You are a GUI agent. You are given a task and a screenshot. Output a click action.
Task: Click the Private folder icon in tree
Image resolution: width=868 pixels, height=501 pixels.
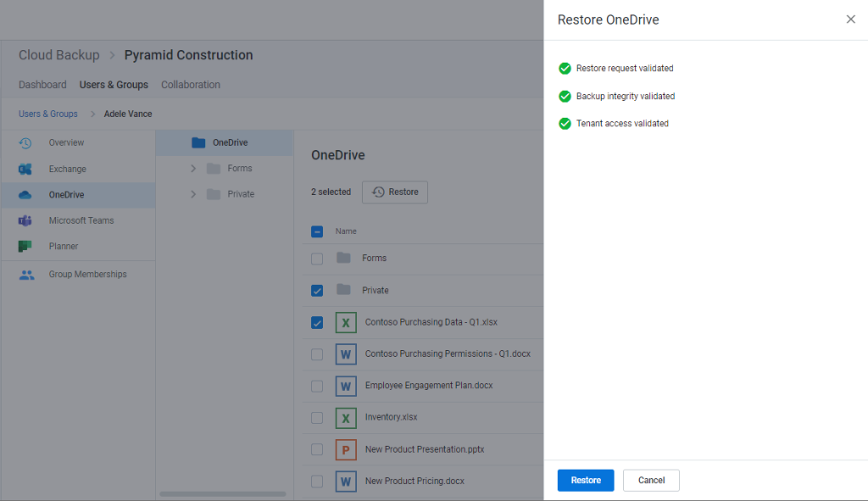(214, 194)
